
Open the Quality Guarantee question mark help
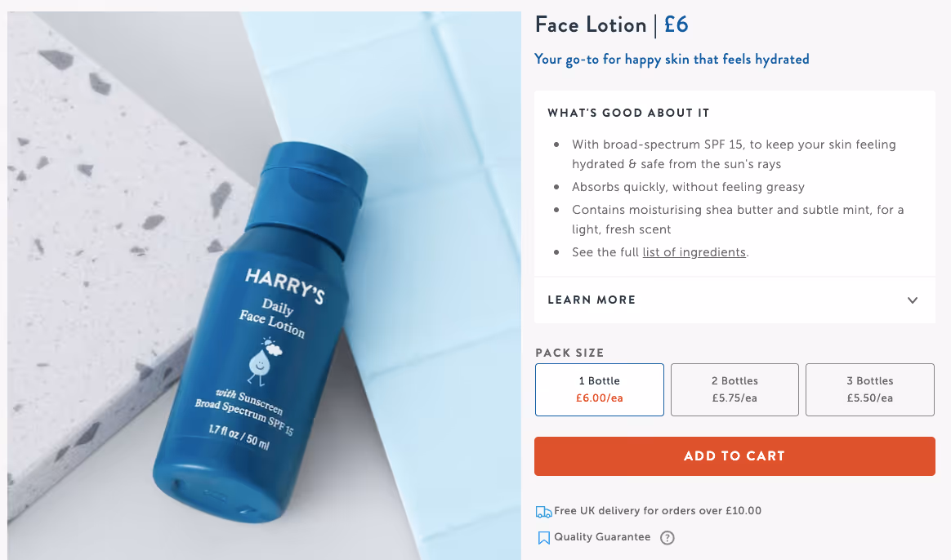[667, 538]
